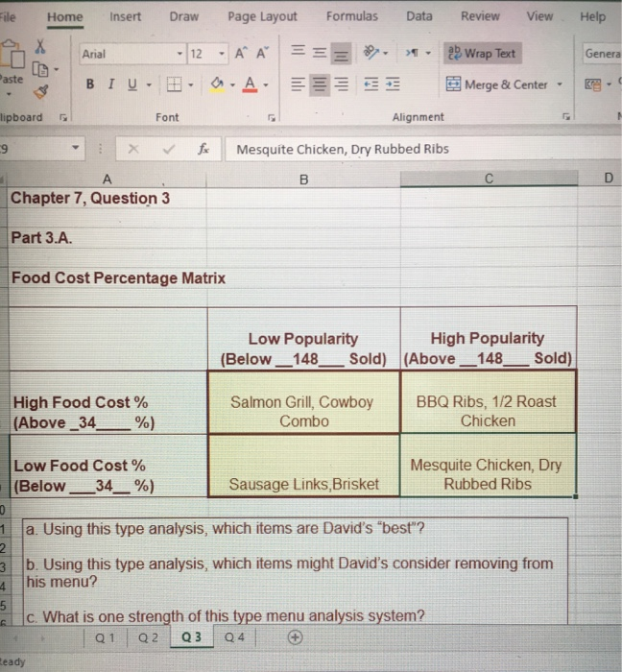Image resolution: width=622 pixels, height=672 pixels.
Task: Toggle center horizontal alignment
Action: tap(320, 84)
